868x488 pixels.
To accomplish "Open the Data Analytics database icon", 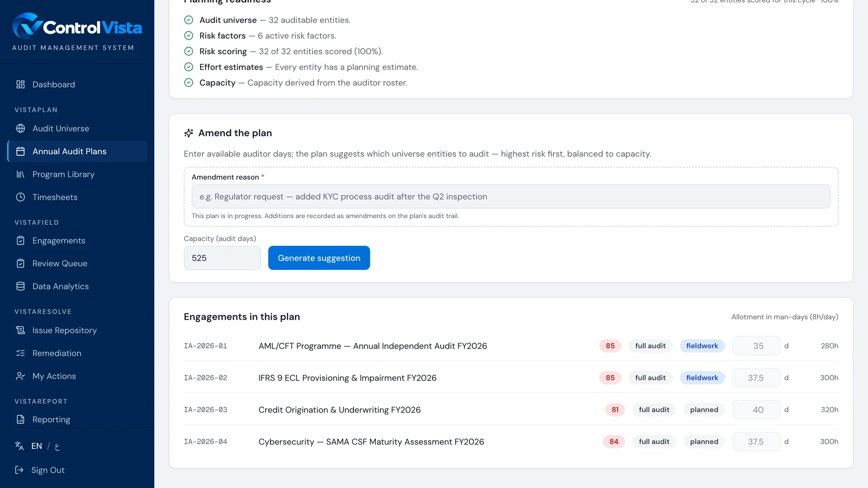I will [x=20, y=286].
